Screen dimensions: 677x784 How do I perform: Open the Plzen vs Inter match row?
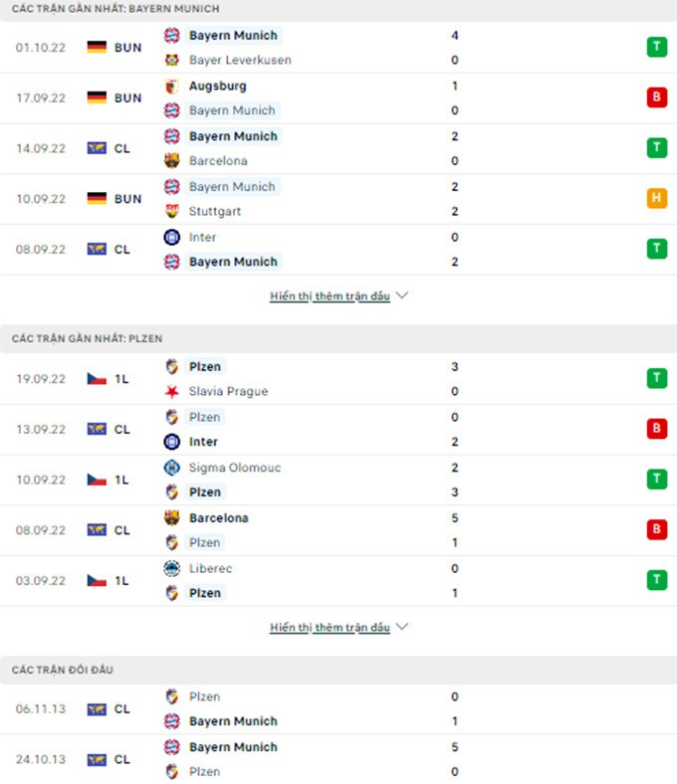tap(338, 430)
